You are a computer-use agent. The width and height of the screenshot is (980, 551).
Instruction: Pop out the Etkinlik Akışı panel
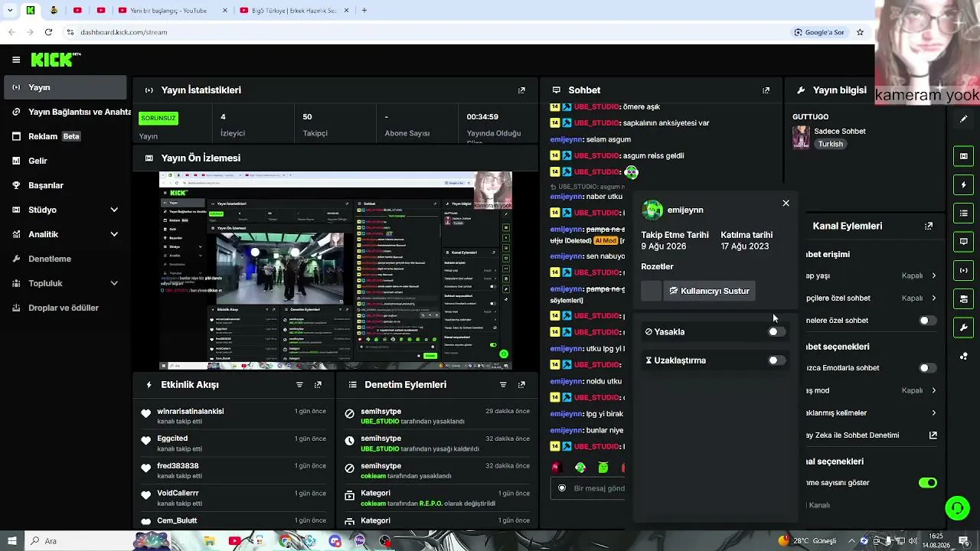(318, 385)
